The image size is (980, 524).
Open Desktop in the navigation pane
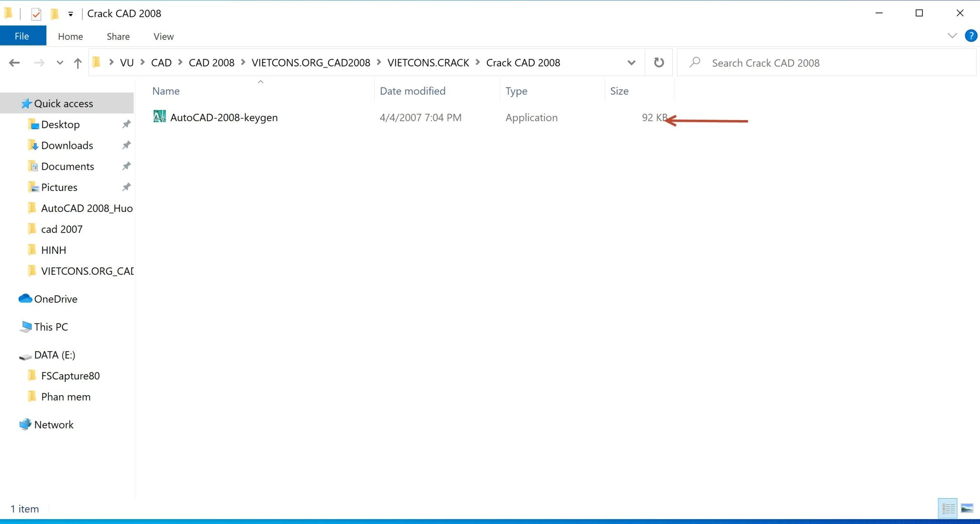60,124
